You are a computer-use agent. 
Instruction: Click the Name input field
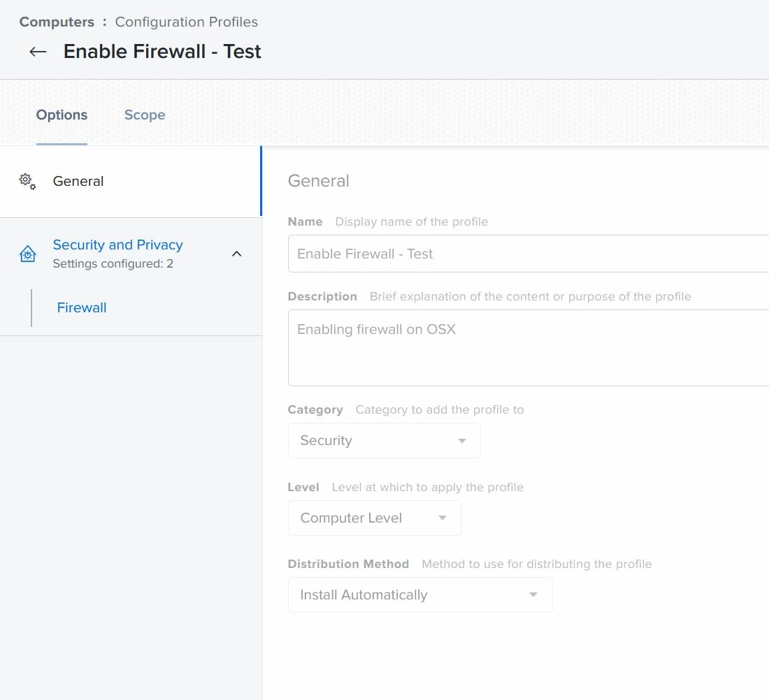click(x=529, y=254)
